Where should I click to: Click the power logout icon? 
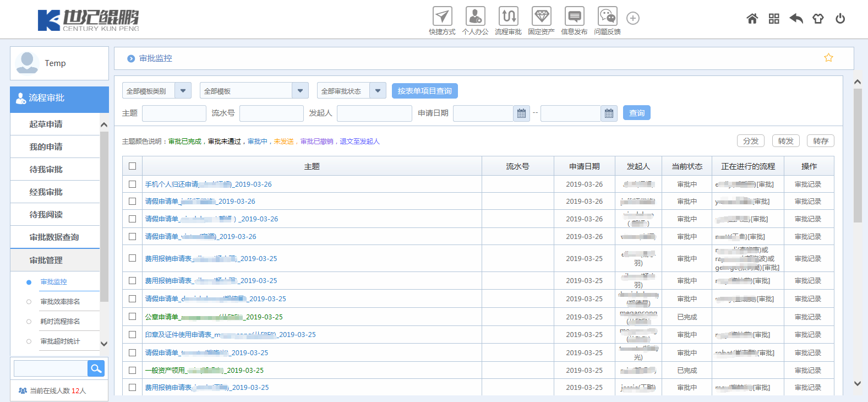pyautogui.click(x=840, y=19)
